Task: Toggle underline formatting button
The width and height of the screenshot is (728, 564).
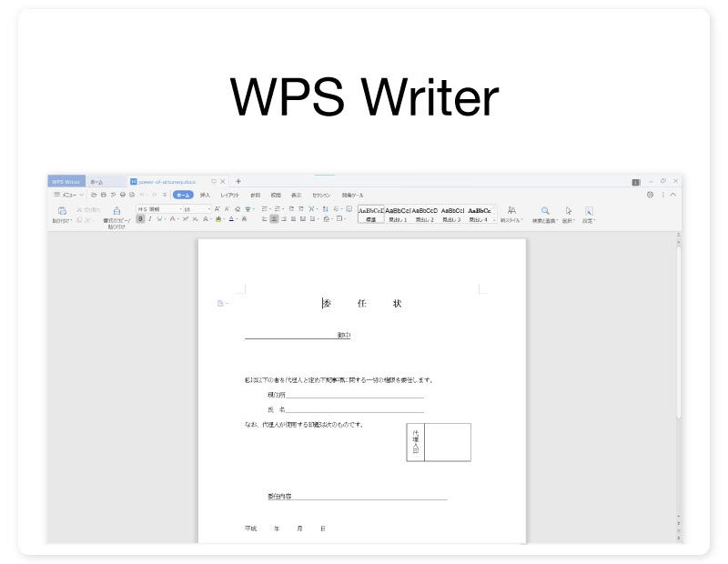Action: [160, 219]
